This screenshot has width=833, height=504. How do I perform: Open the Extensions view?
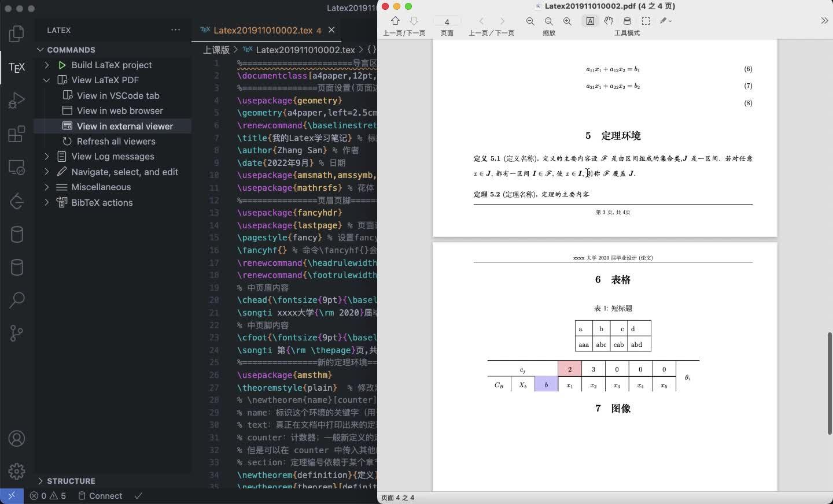click(17, 134)
